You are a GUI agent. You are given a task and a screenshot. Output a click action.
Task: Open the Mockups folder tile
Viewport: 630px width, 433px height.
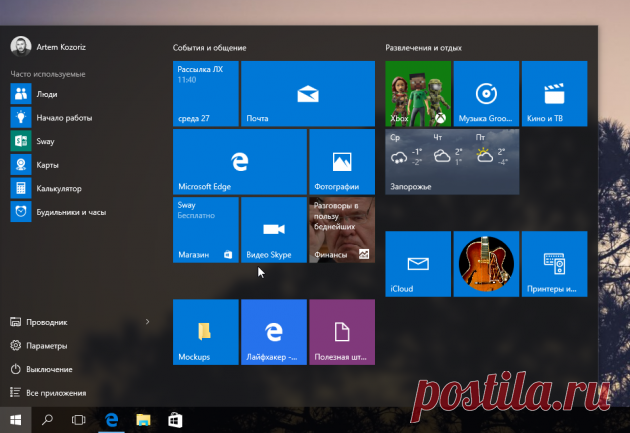click(206, 332)
